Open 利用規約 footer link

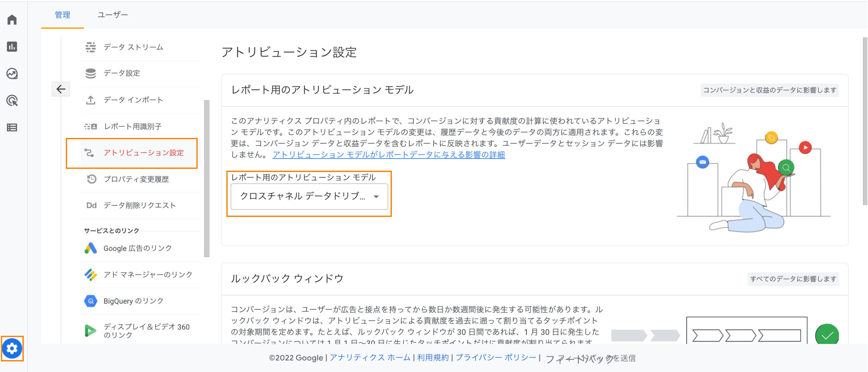pos(433,358)
